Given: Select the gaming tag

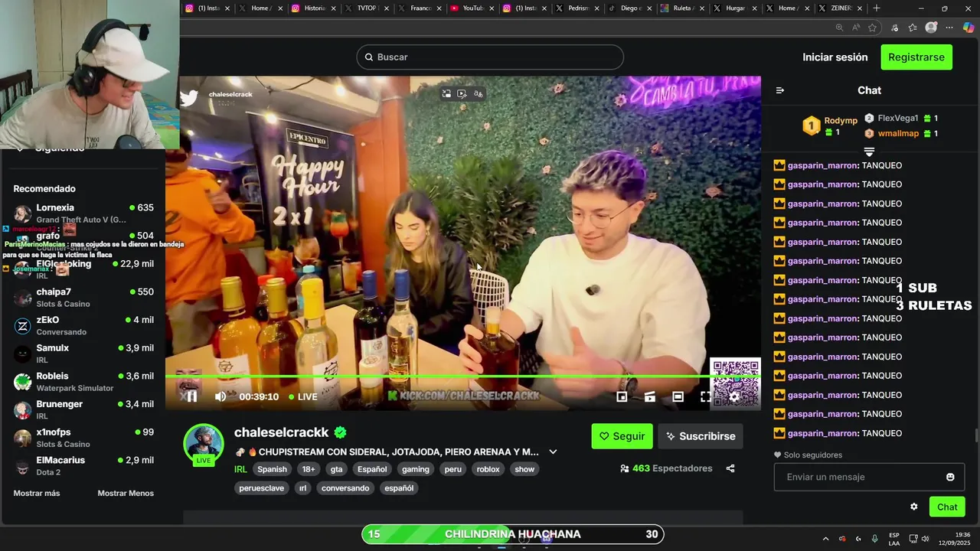Looking at the screenshot, I should coord(416,469).
